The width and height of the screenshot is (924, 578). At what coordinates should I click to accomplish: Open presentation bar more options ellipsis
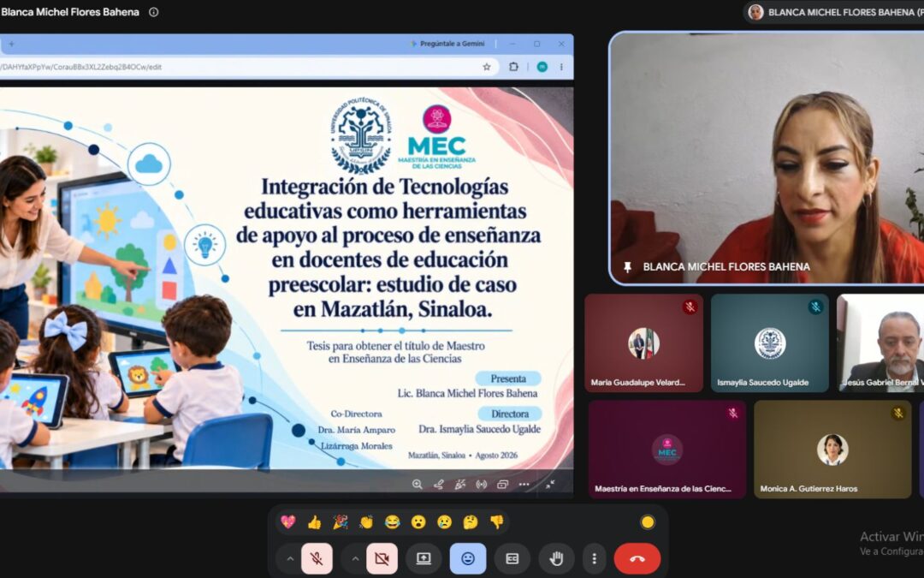pyautogui.click(x=524, y=484)
